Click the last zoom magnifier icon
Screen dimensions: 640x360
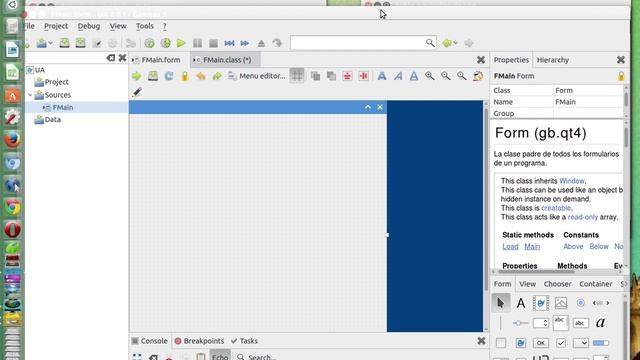[462, 76]
